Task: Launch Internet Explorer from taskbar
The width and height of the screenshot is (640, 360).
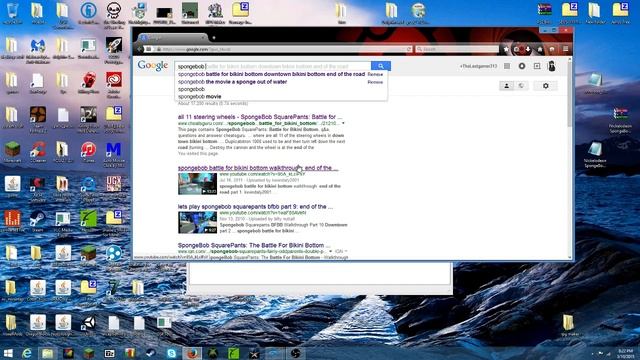Action: pos(27,353)
